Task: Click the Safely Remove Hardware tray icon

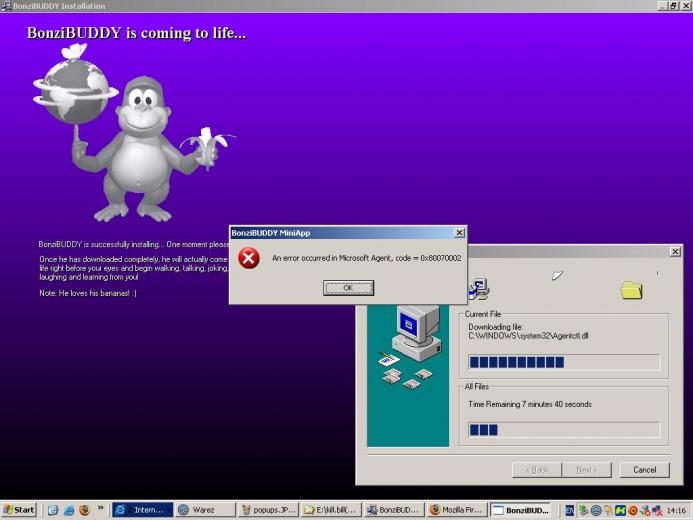Action: click(x=583, y=511)
